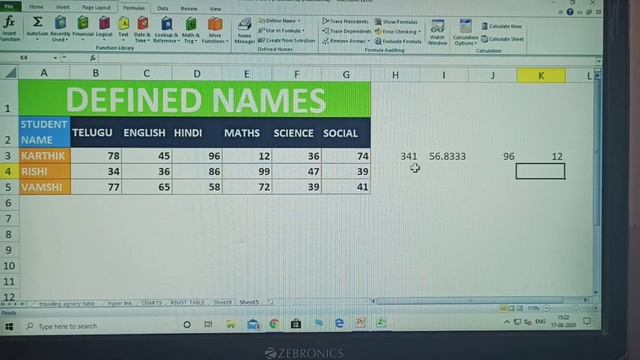
Task: Click the zoom in plus button
Action: pos(596,308)
